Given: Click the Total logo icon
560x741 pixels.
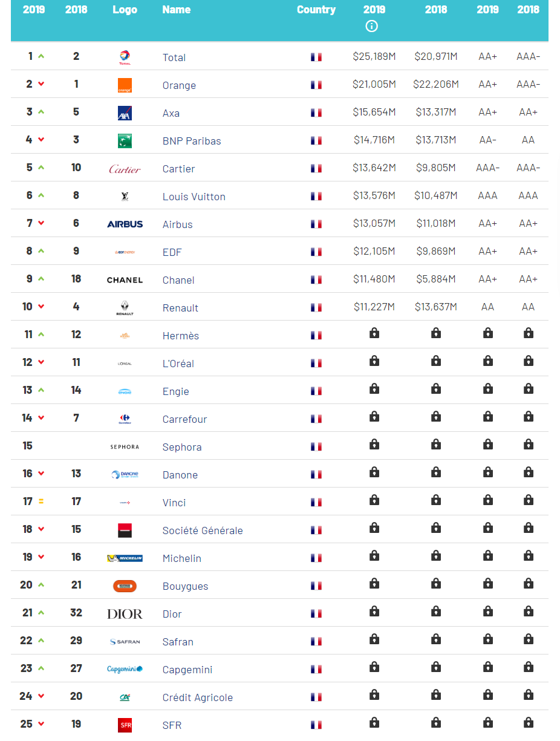Looking at the screenshot, I should pos(125,57).
